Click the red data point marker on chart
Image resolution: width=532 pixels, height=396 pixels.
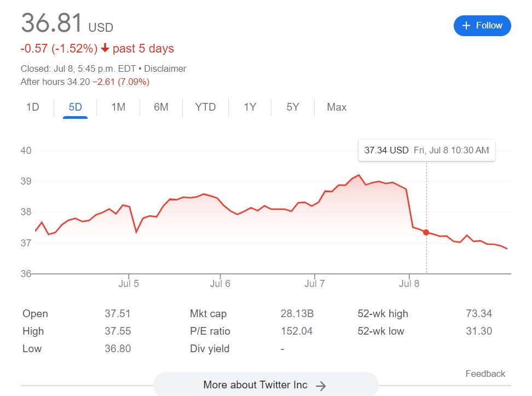(426, 233)
